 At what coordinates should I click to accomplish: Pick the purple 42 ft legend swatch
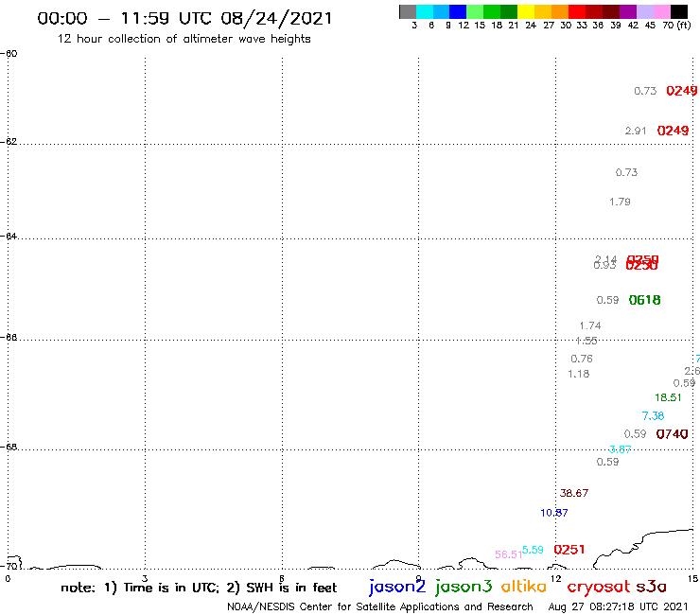(x=628, y=11)
